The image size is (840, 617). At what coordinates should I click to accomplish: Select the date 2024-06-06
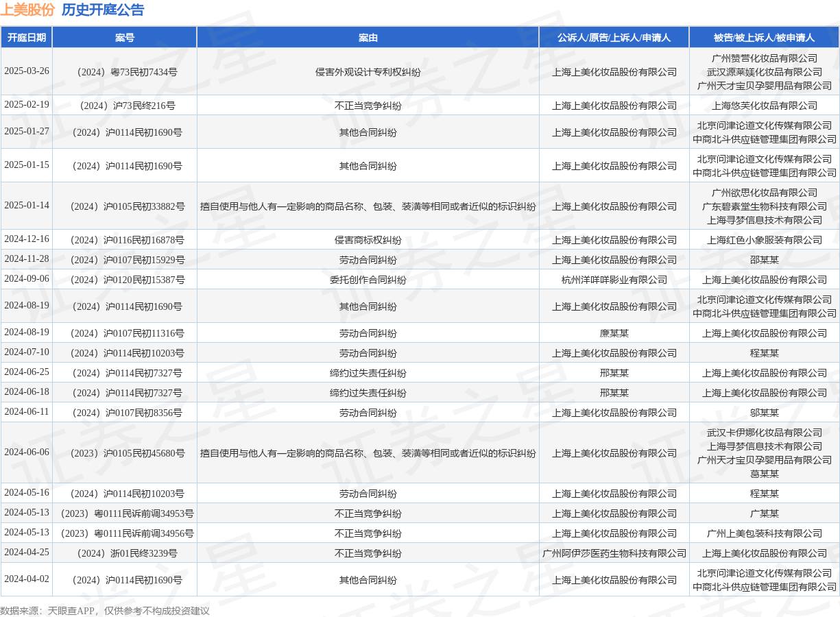[27, 452]
